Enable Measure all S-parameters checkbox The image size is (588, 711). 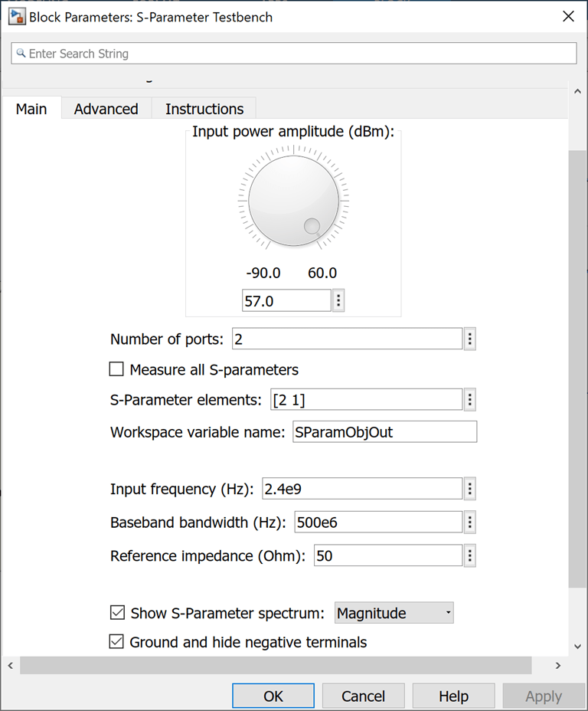pos(116,370)
